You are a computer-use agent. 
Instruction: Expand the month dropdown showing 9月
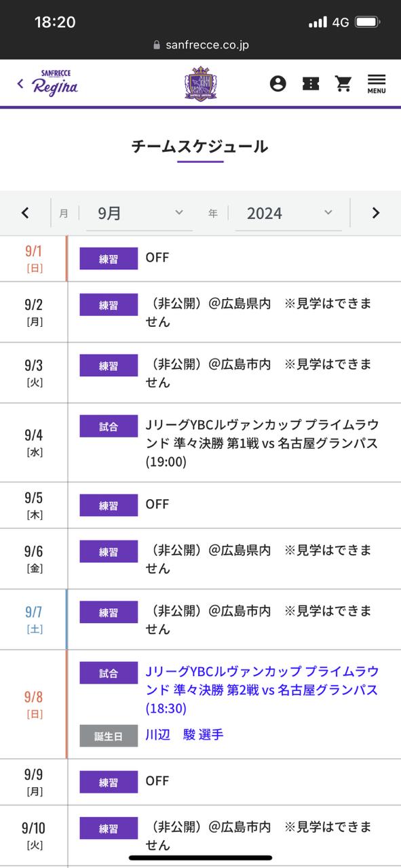click(x=136, y=213)
